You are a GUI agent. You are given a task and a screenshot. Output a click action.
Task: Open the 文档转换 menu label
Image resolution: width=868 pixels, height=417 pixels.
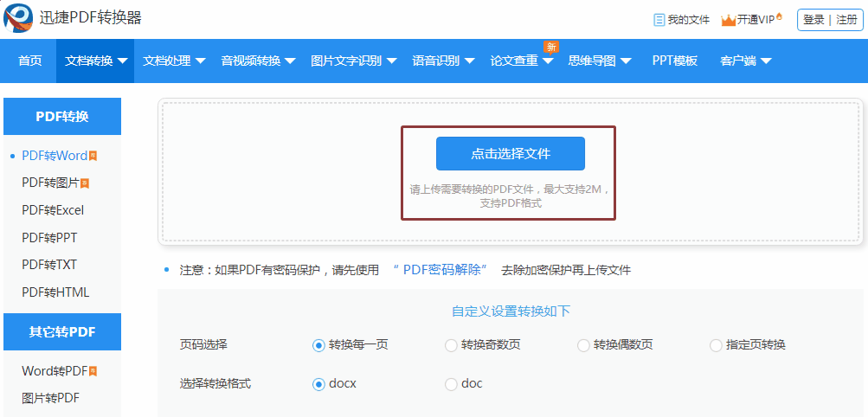(88, 61)
